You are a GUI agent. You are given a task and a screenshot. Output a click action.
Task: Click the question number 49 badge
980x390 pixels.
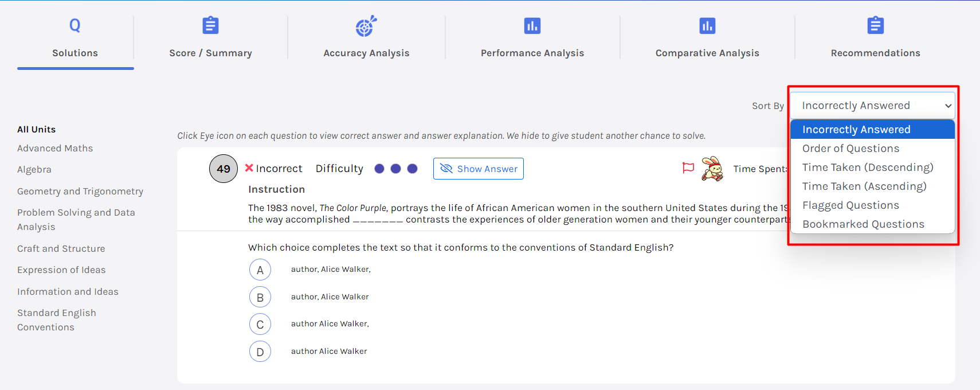click(x=224, y=169)
